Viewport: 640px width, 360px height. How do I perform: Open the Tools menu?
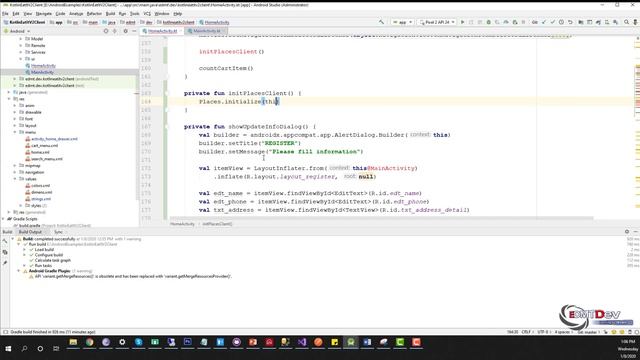point(134,13)
